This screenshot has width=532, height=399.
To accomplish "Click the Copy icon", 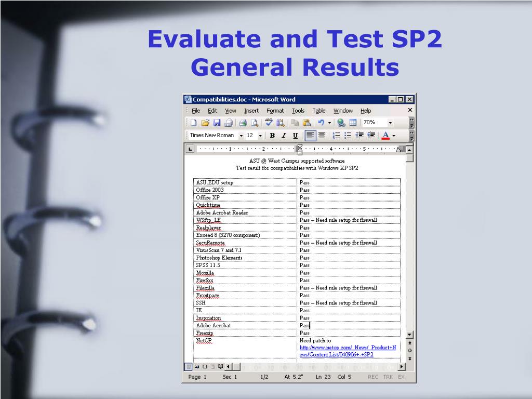I will tap(295, 123).
